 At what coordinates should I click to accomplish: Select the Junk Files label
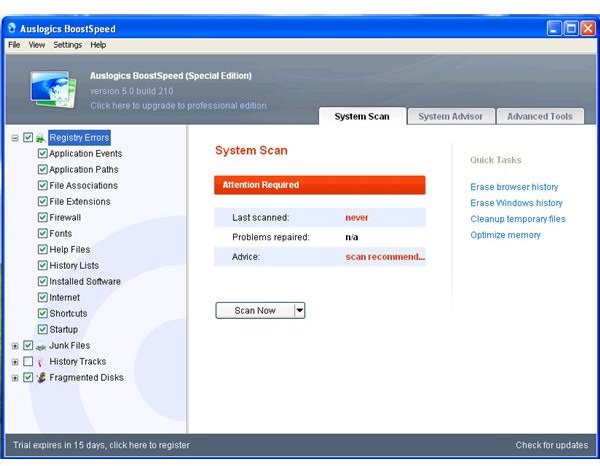click(70, 345)
